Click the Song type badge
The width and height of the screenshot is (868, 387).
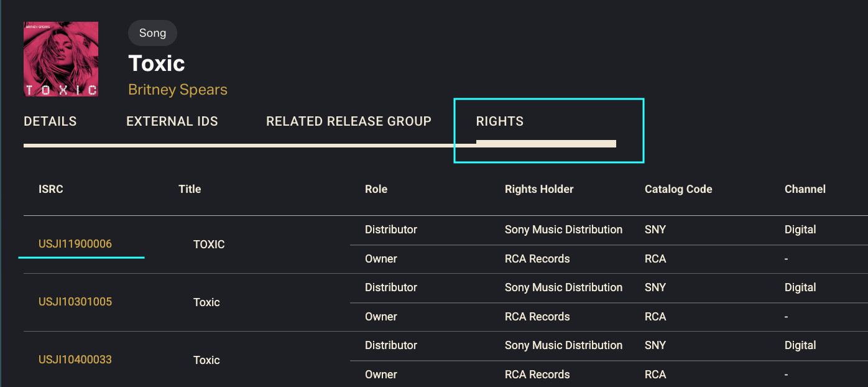pos(152,33)
